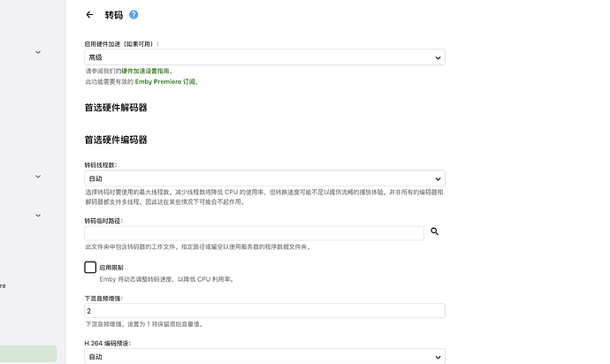This screenshot has height=364, width=610.
Task: Click the 启用限制 label text
Action: click(x=111, y=268)
